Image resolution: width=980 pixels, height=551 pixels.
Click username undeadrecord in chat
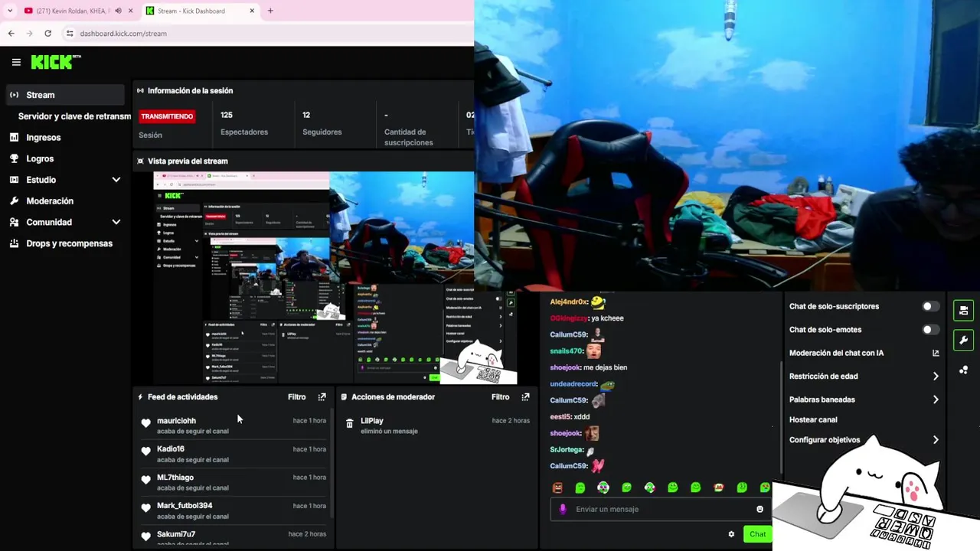coord(573,384)
